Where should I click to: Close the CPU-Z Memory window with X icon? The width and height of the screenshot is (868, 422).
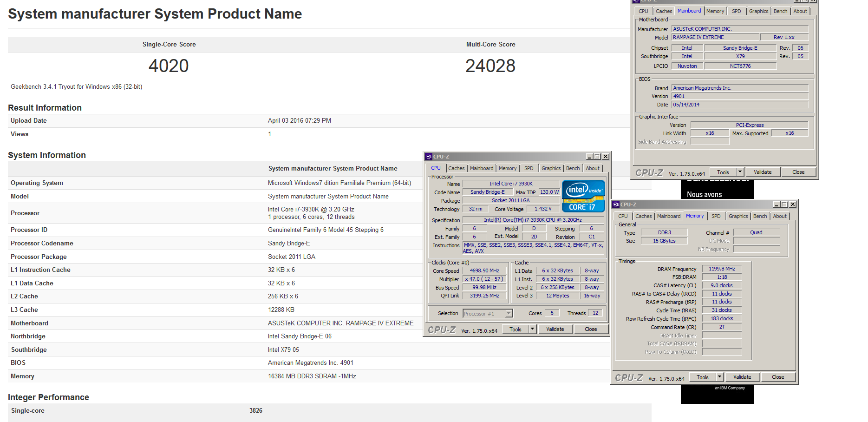[x=793, y=204]
